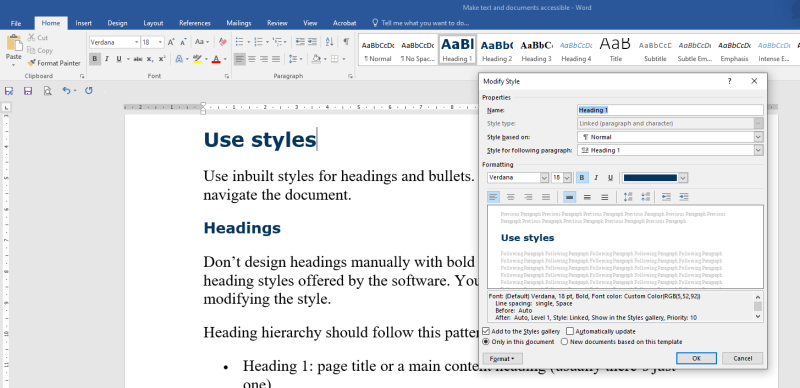Open bullets list dropdown arrow
This screenshot has width=800, height=388.
tap(248, 42)
